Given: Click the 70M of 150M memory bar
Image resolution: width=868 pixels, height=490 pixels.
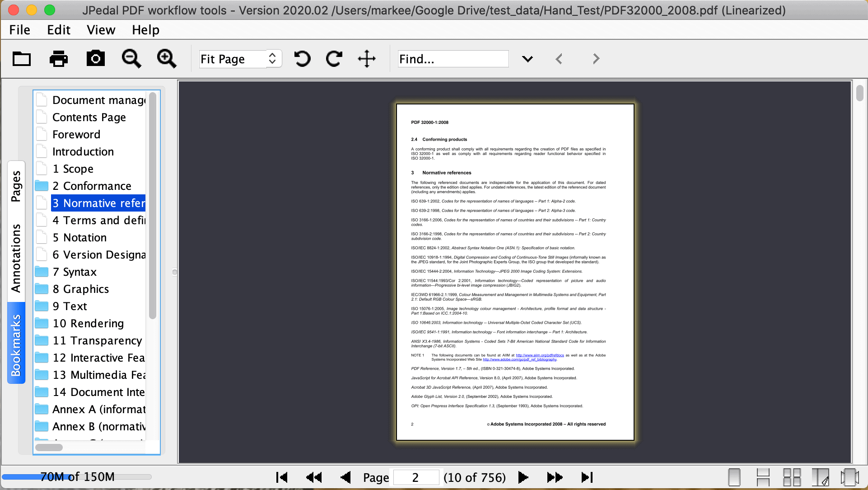Looking at the screenshot, I should tap(77, 477).
